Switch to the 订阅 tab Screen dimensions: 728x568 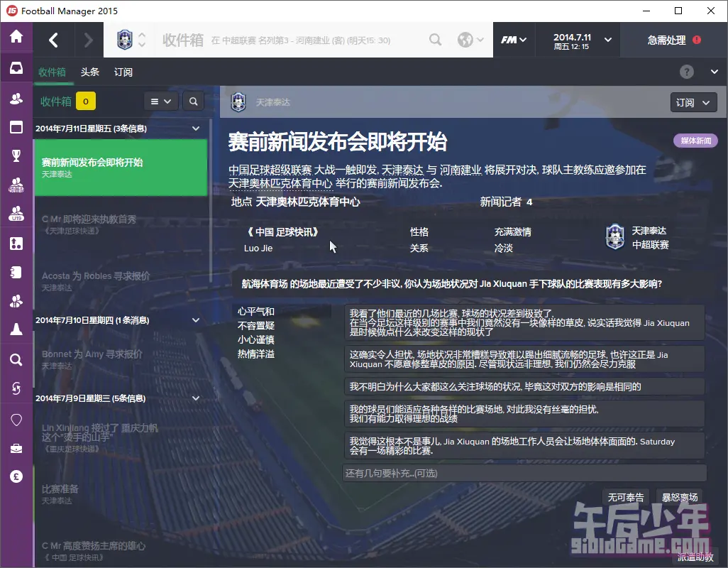pos(123,72)
